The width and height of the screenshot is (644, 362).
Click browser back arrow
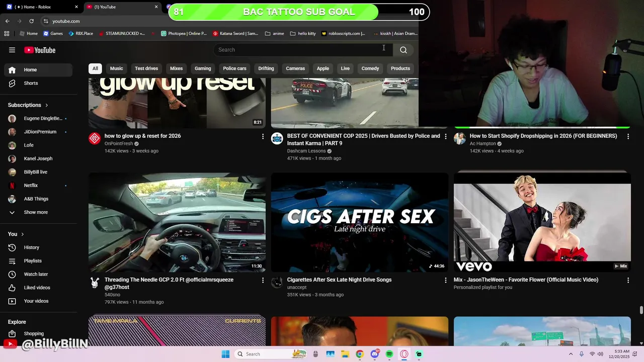(7, 21)
